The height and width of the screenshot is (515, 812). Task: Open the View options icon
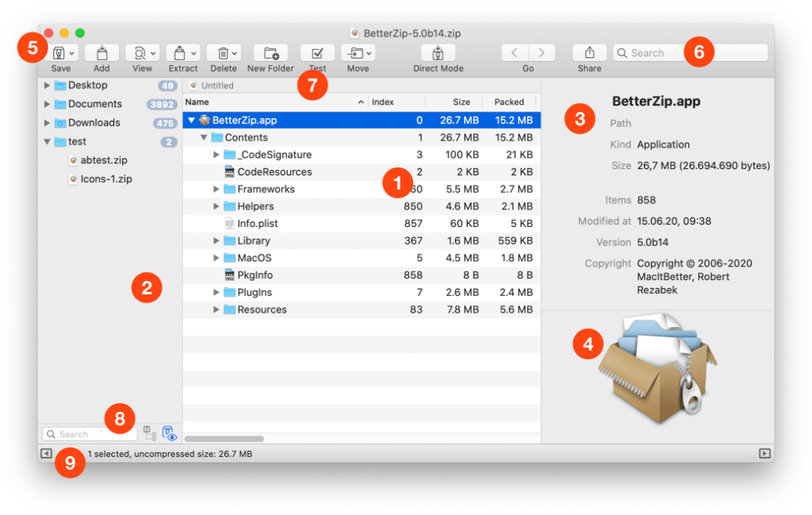(139, 51)
